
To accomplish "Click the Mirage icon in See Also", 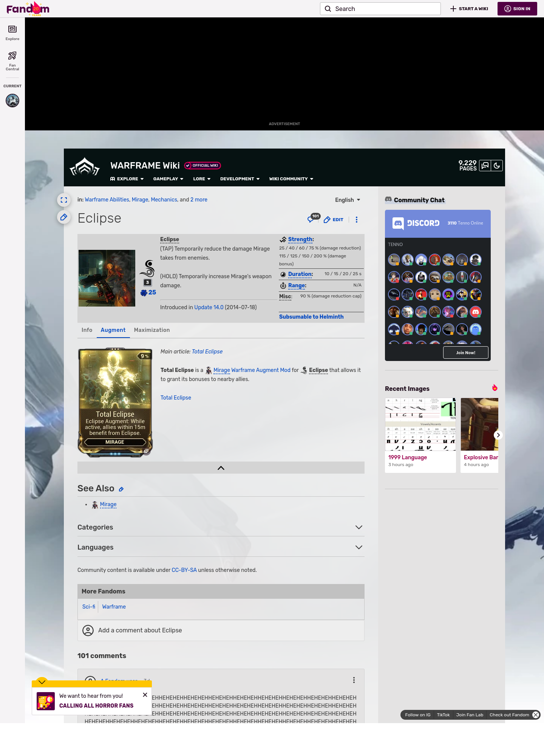I will (95, 505).
